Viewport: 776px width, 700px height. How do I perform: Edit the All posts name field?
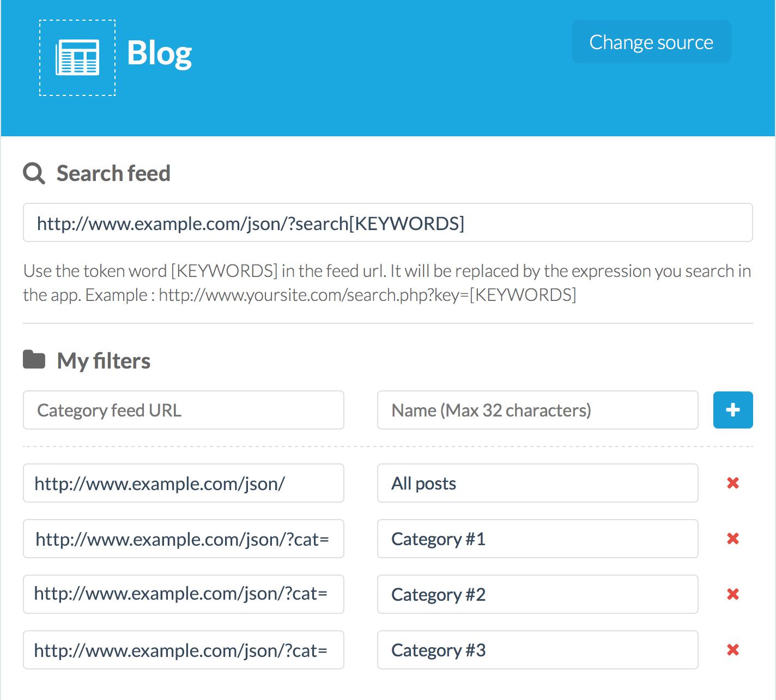pyautogui.click(x=537, y=483)
